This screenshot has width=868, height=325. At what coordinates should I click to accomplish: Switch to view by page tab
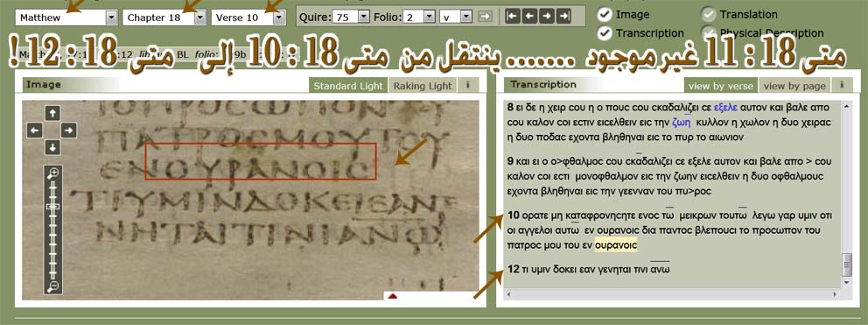(794, 86)
